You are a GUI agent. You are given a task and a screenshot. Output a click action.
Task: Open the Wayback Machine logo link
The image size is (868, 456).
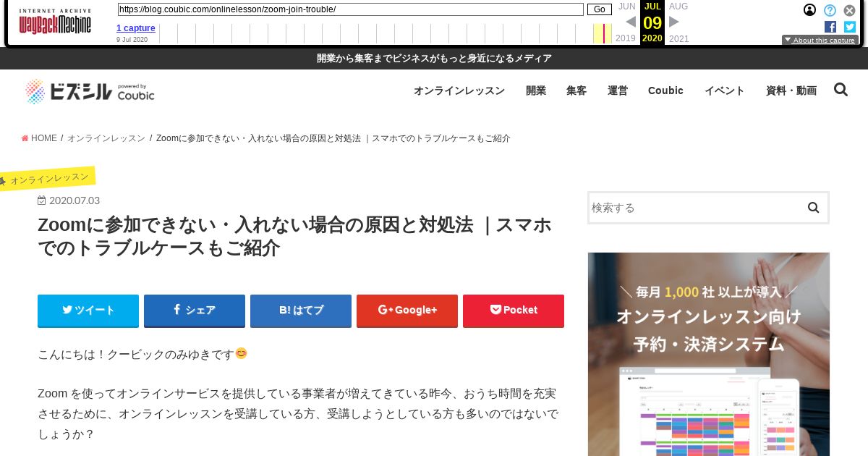[x=55, y=22]
